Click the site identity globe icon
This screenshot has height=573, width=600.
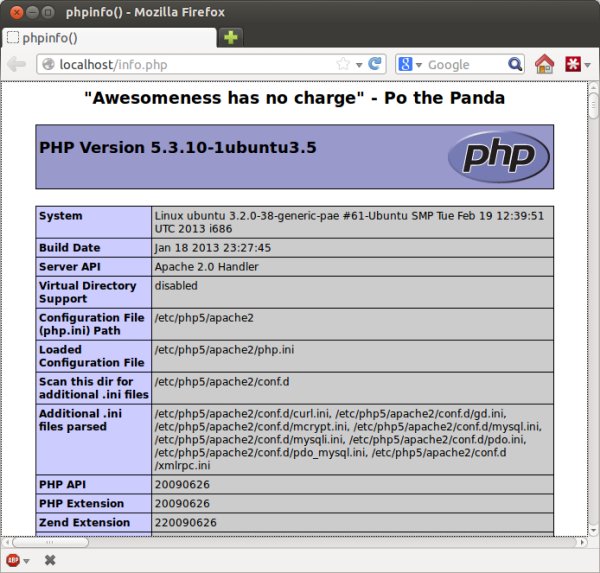(48, 64)
